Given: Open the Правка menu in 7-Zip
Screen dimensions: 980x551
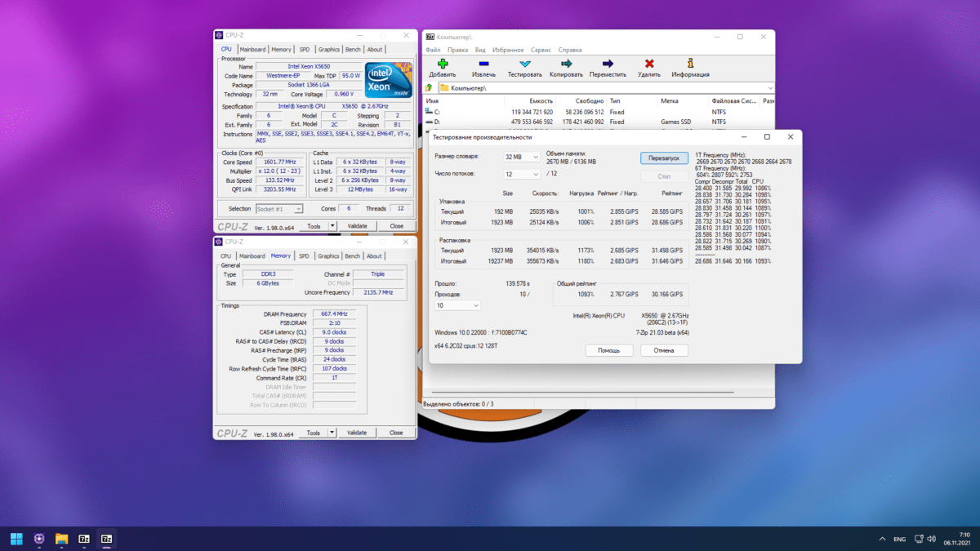Looking at the screenshot, I should (458, 50).
